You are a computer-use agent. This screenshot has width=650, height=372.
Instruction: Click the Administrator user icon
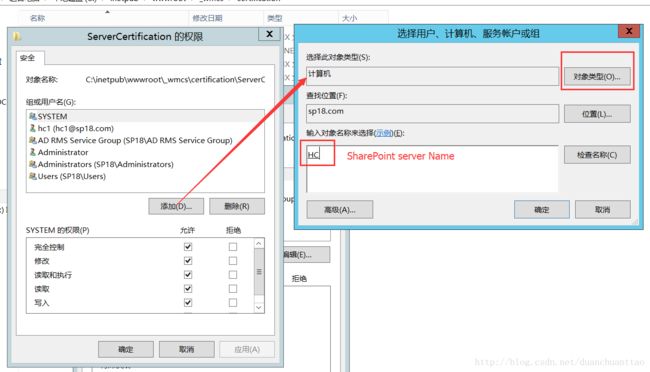tap(33, 152)
